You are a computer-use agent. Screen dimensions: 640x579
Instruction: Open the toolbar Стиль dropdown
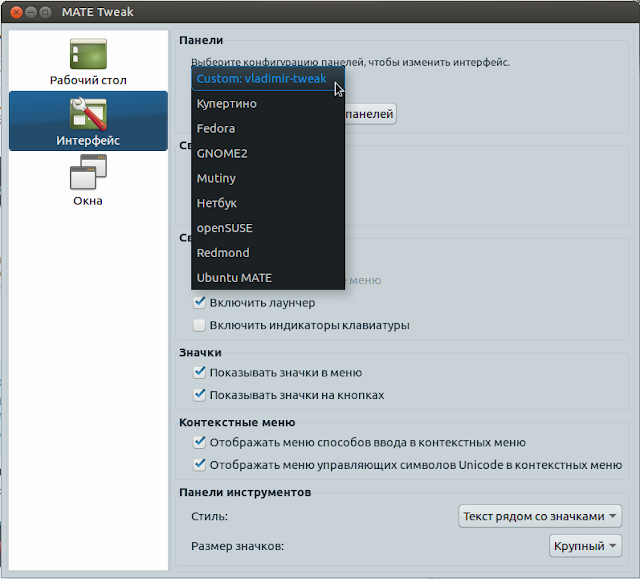tap(540, 516)
